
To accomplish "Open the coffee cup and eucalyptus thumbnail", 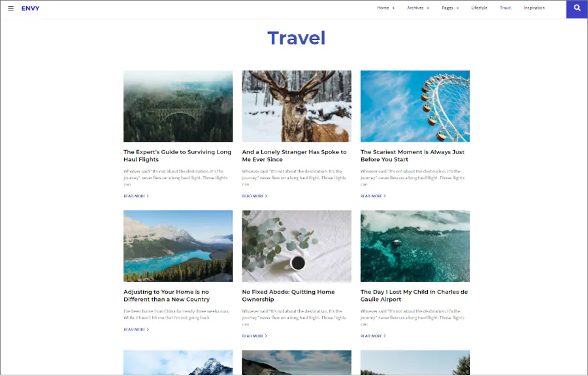I will 297,246.
